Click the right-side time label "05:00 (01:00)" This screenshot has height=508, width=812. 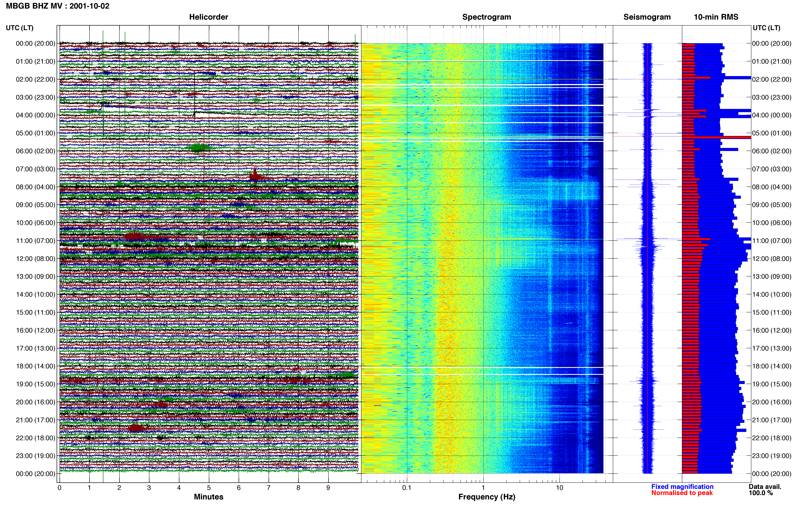pos(772,133)
